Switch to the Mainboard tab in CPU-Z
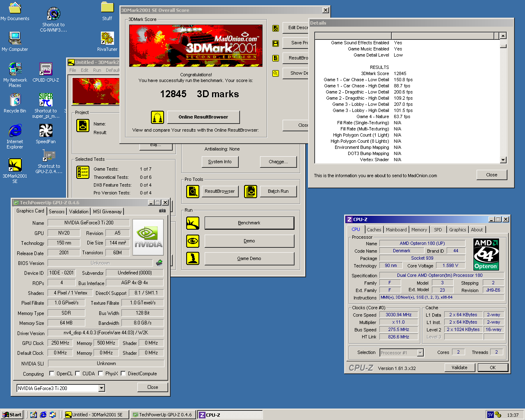Image resolution: width=525 pixels, height=420 pixels. point(396,230)
